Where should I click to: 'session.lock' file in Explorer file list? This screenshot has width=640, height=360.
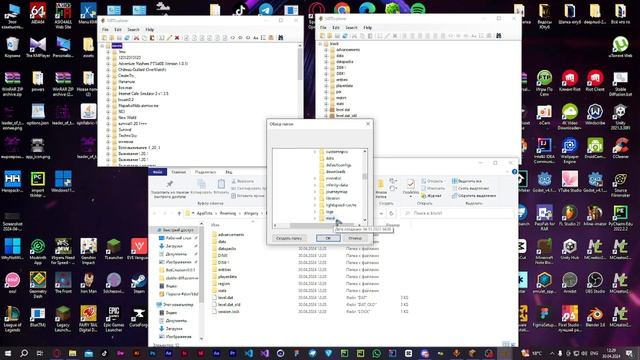point(229,311)
